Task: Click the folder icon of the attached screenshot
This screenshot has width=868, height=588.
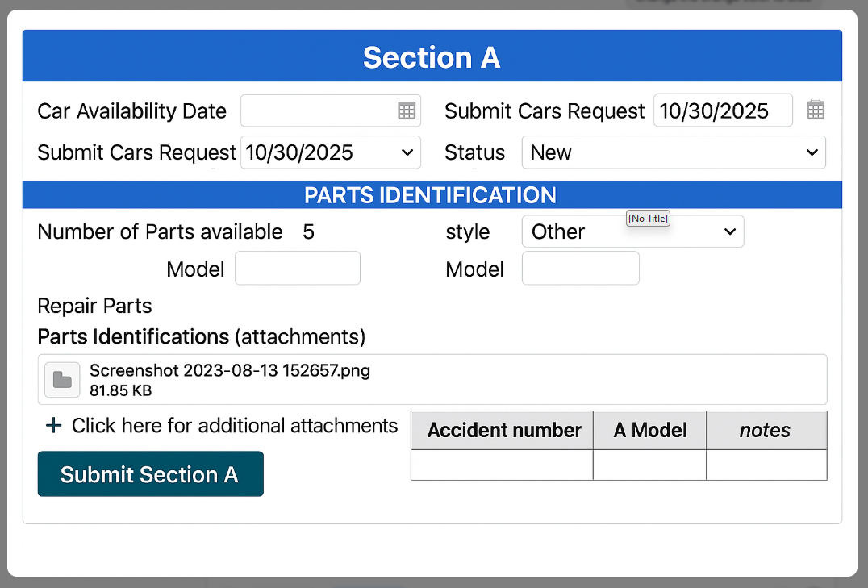Action: click(61, 379)
